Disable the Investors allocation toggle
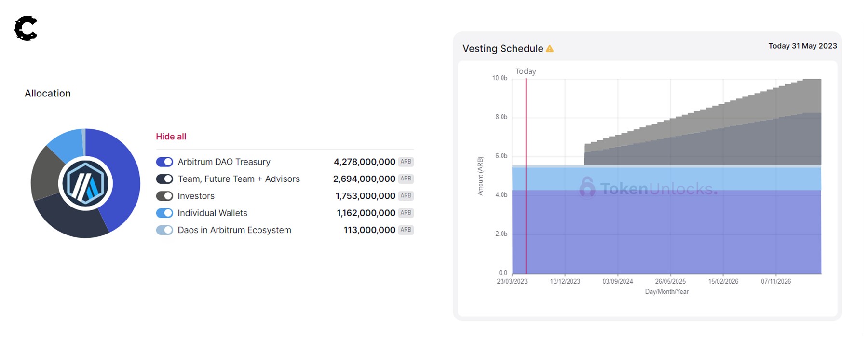868x358 pixels. tap(164, 196)
